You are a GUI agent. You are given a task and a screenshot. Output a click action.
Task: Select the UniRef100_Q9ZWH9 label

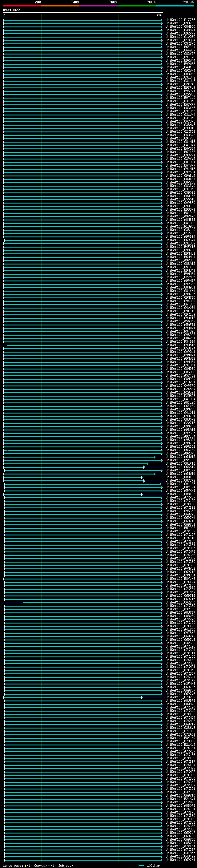tap(180, 71)
